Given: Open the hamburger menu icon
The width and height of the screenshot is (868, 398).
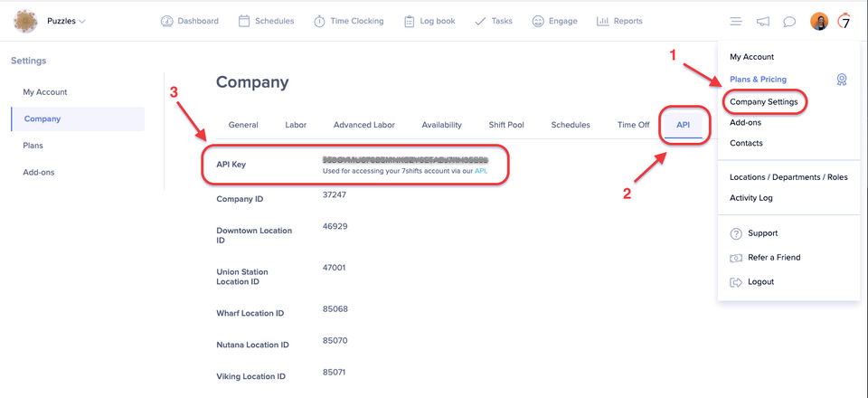Looking at the screenshot, I should pyautogui.click(x=735, y=22).
